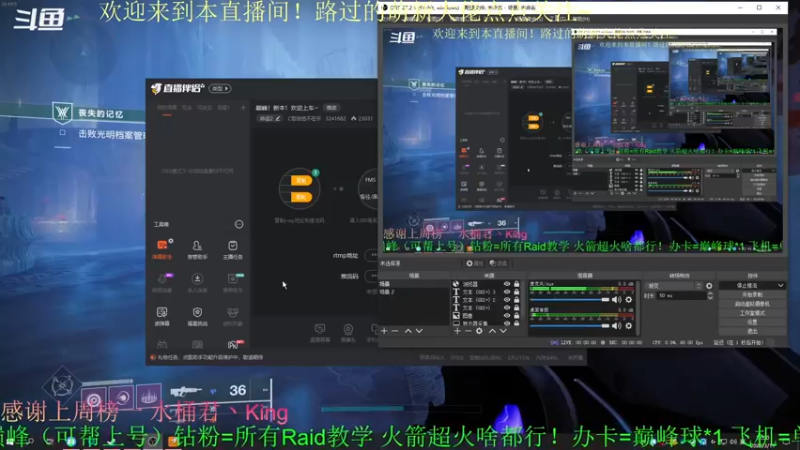Screen dimensions: 800x450
Task: Expand the 停止推流 dropdown arrow
Action: coord(781,286)
